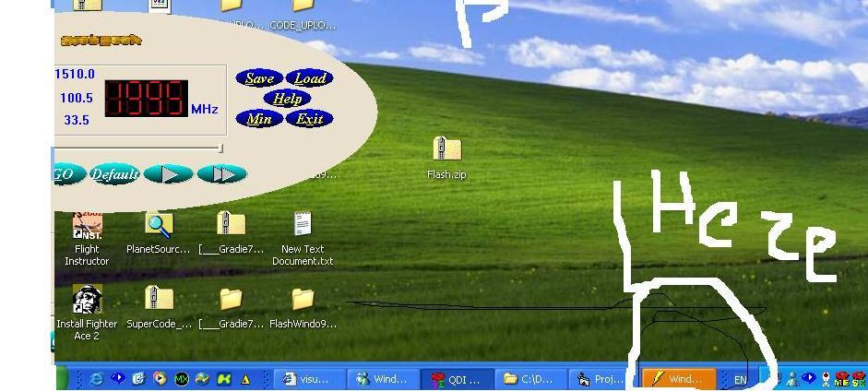Select New Text Document.txt icon

pyautogui.click(x=302, y=224)
